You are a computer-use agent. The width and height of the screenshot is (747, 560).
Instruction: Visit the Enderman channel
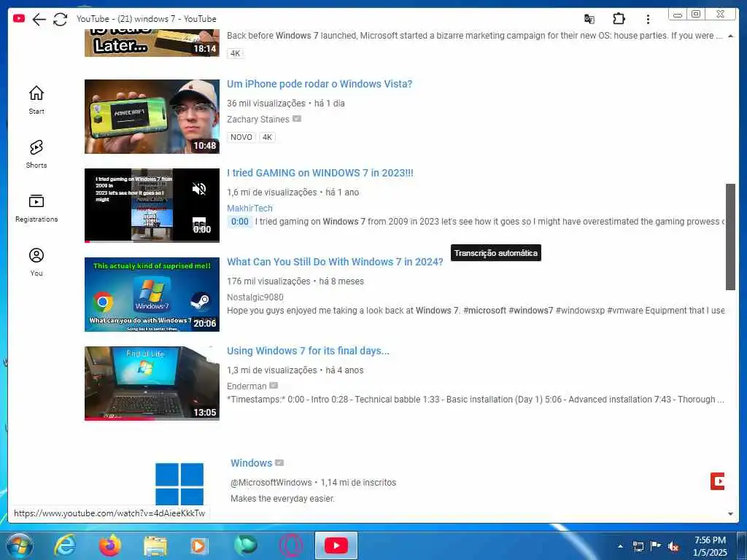pos(247,386)
